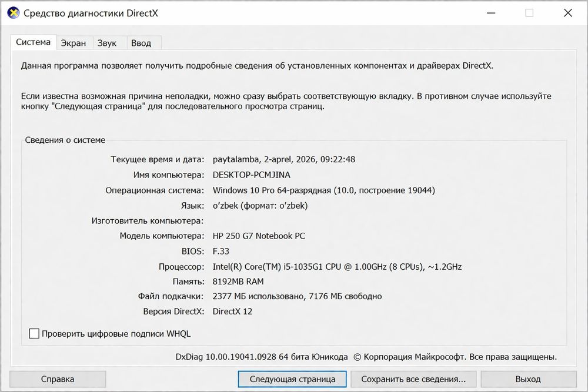Image resolution: width=588 pixels, height=392 pixels.
Task: Close the DirectX diagnostic window
Action: [568, 13]
